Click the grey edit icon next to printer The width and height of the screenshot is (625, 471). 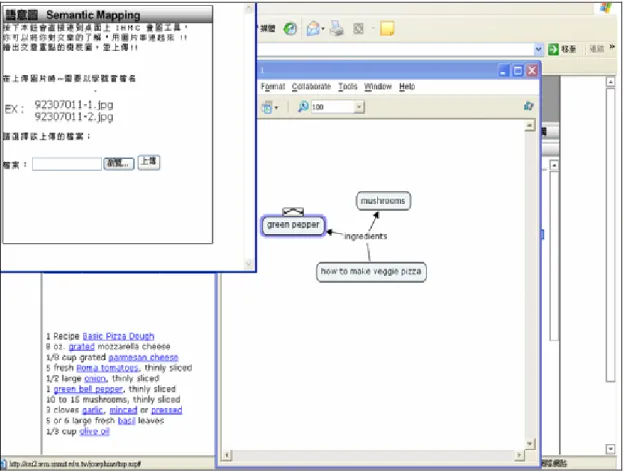click(x=358, y=29)
